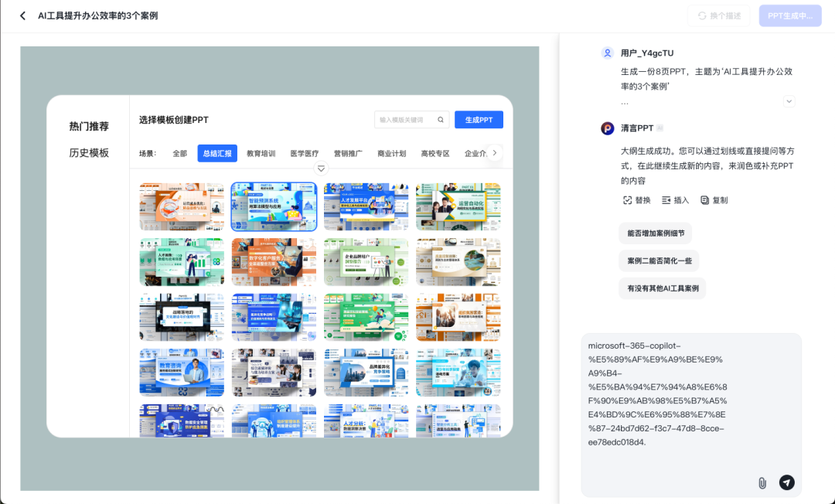Click the search magnifier in template keyword box

click(440, 120)
